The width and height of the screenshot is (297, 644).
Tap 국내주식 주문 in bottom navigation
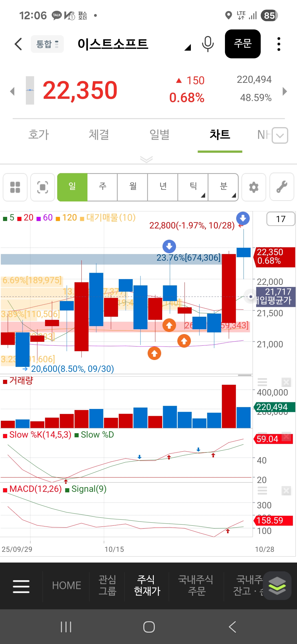point(196,585)
